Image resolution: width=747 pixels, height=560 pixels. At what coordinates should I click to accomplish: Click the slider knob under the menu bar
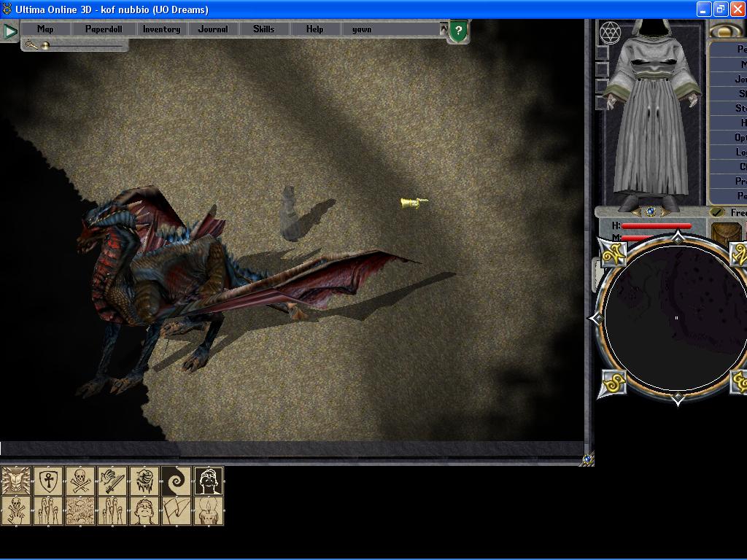(46, 46)
